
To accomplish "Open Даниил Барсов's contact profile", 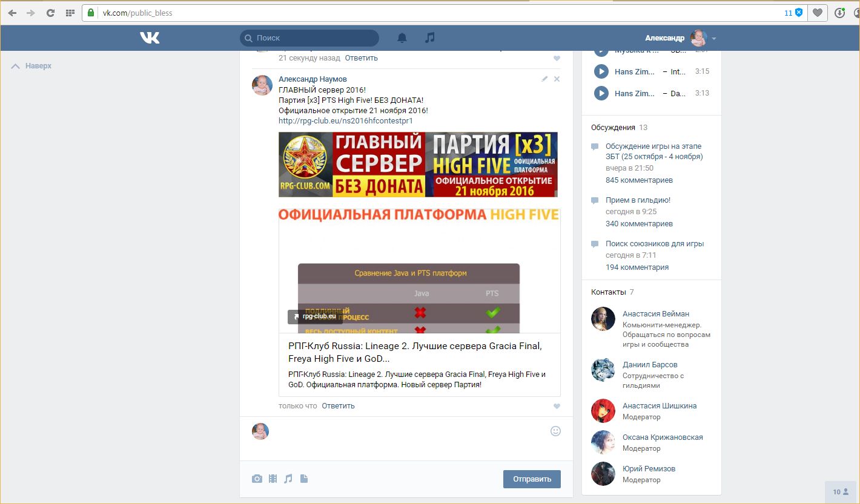I will click(650, 365).
